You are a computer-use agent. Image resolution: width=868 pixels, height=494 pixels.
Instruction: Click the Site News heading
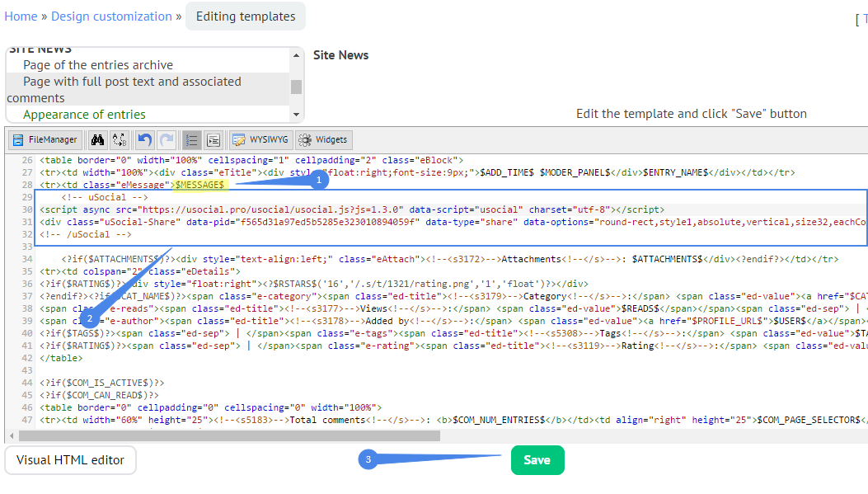pyautogui.click(x=340, y=55)
